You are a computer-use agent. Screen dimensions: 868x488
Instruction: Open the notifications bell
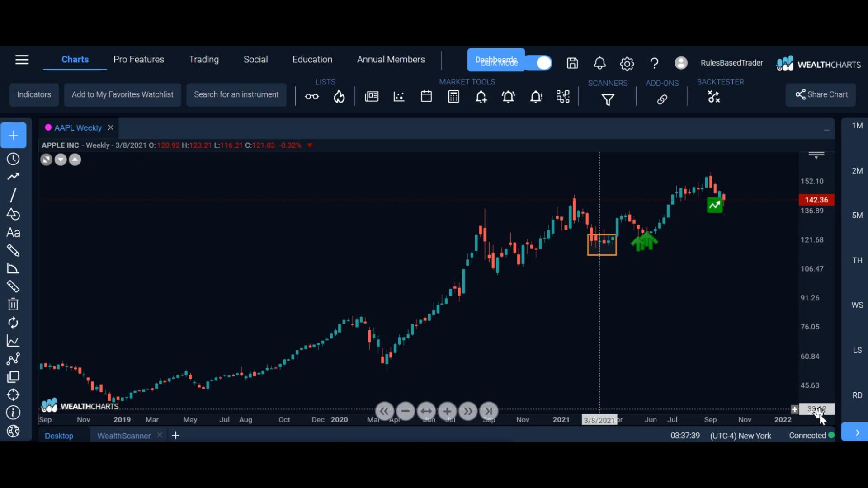(x=599, y=63)
